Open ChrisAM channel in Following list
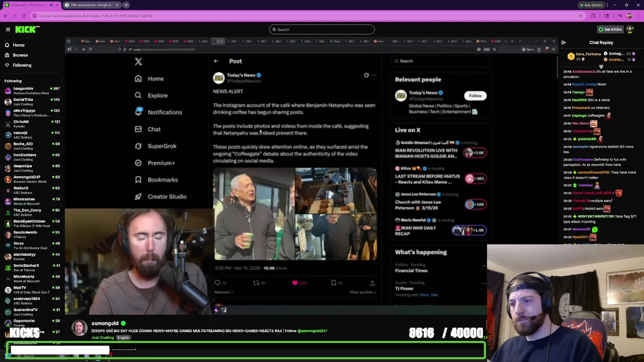Image resolution: width=644 pixels, height=362 pixels. coord(32,124)
